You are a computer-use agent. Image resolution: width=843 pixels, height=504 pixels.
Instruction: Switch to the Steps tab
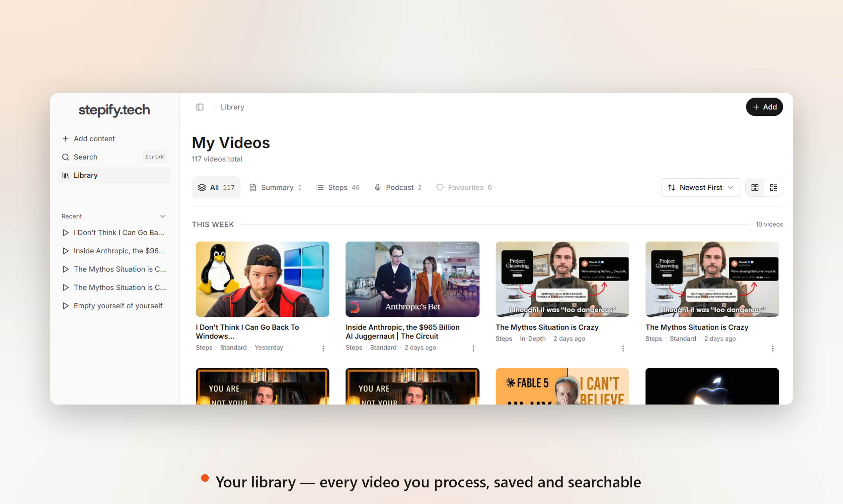(338, 187)
